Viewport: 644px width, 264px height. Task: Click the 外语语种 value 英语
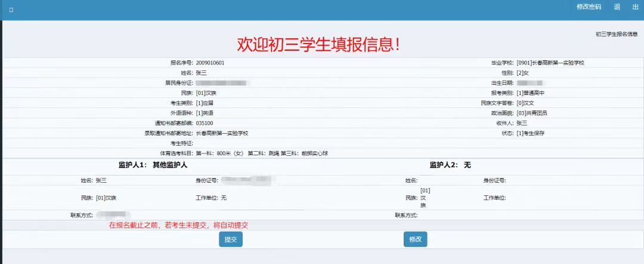(205, 113)
